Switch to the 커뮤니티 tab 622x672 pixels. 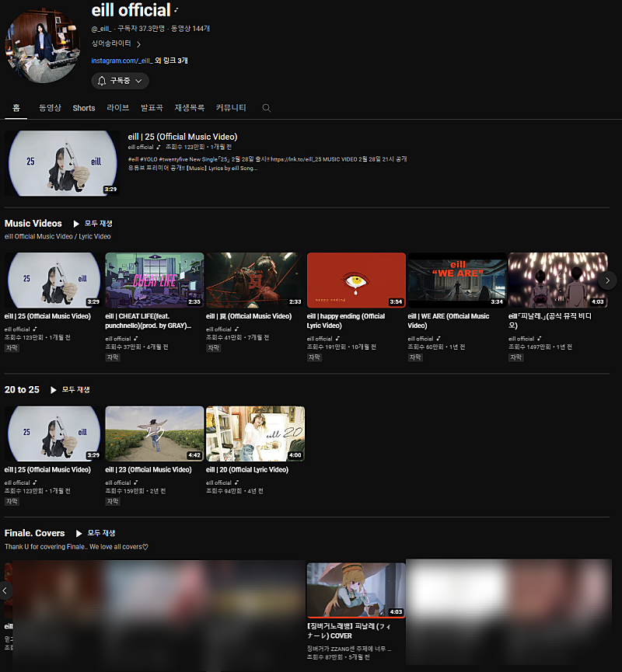pos(231,108)
